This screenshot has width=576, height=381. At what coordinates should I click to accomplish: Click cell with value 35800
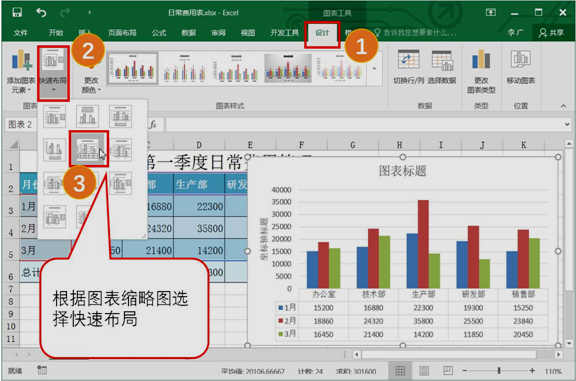tap(199, 228)
